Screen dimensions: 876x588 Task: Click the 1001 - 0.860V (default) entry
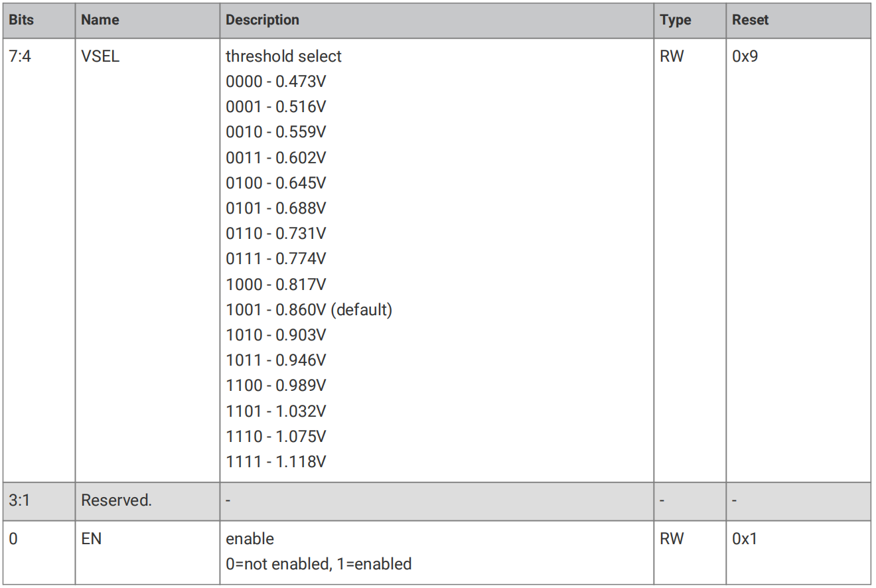click(x=309, y=309)
